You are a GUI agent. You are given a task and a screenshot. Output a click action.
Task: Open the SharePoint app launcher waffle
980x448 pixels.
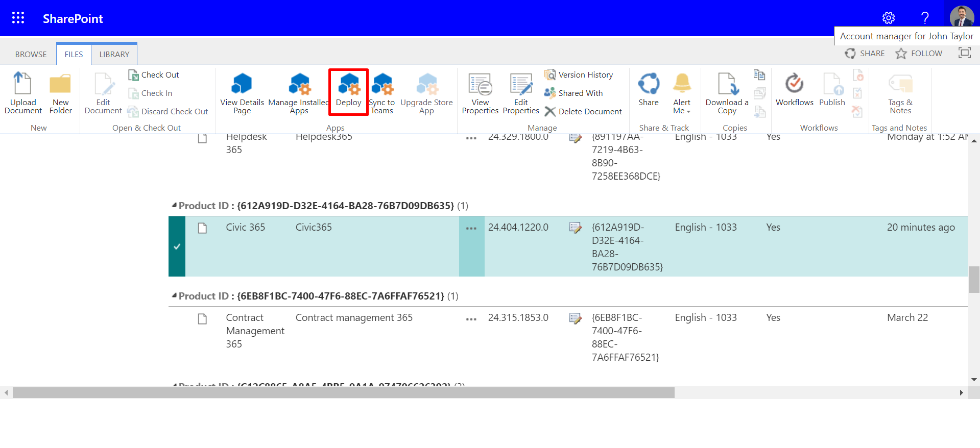coord(18,18)
